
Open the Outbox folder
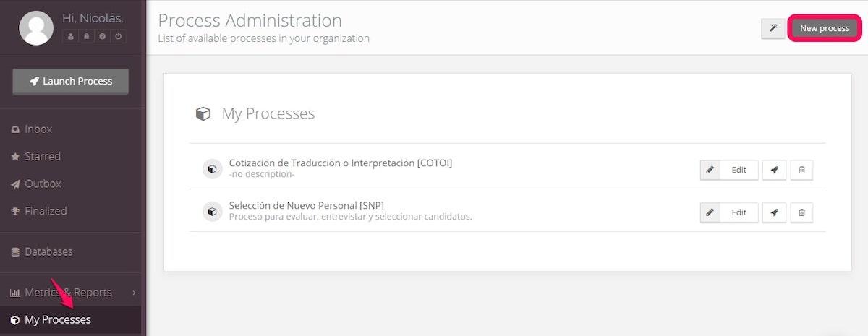tap(43, 184)
